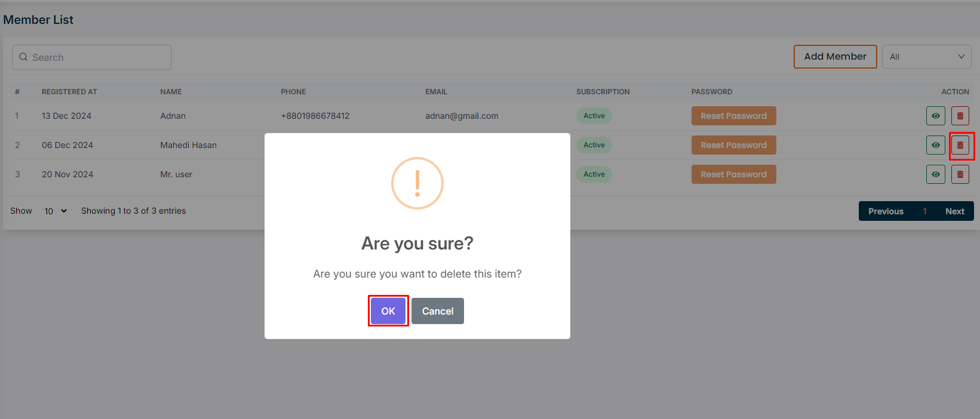
Task: Reset Password for Mahedi Hasan
Action: click(x=733, y=145)
